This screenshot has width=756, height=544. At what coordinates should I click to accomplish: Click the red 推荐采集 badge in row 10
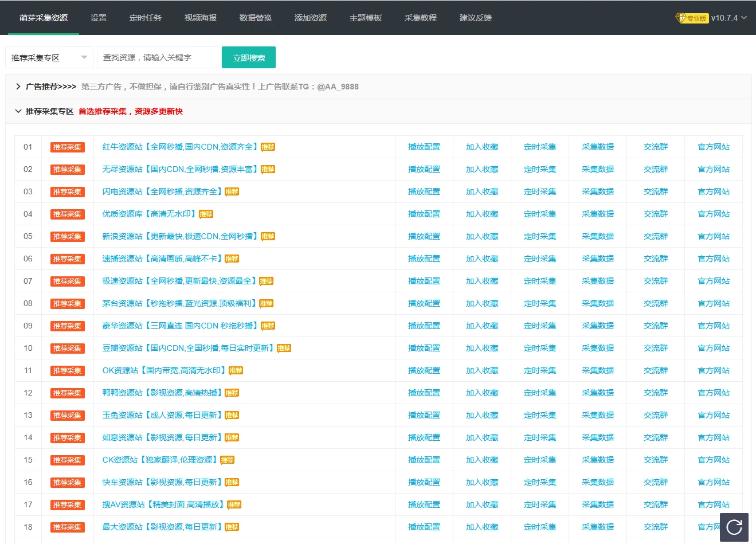pyautogui.click(x=67, y=349)
